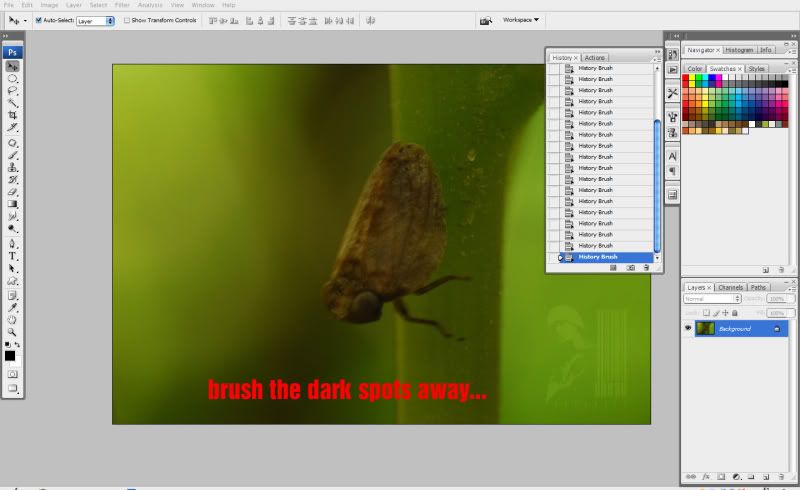Open the File menu
The width and height of the screenshot is (800, 490).
pyautogui.click(x=9, y=5)
